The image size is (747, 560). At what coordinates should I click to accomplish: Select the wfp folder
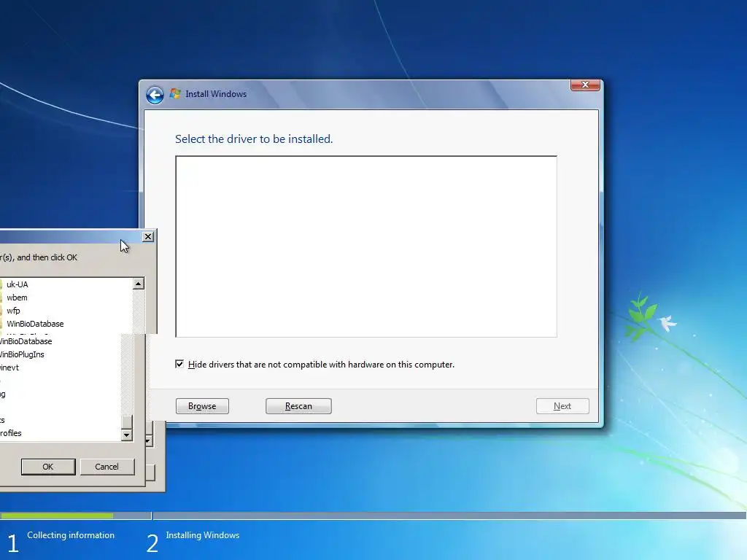click(x=13, y=311)
